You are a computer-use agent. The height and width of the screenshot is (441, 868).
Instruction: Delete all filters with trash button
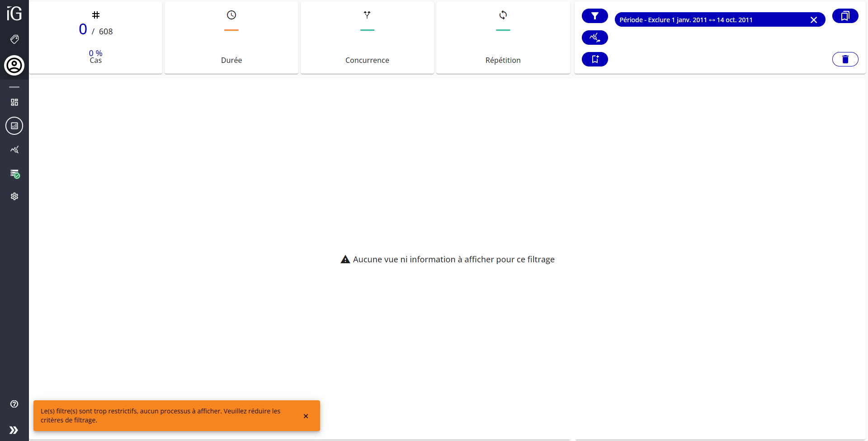click(x=845, y=59)
